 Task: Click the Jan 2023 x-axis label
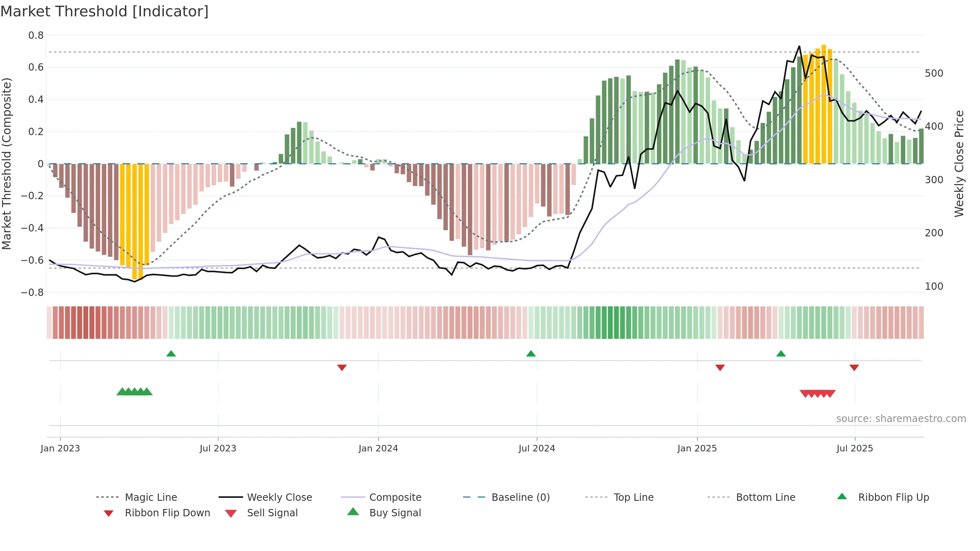[x=60, y=448]
